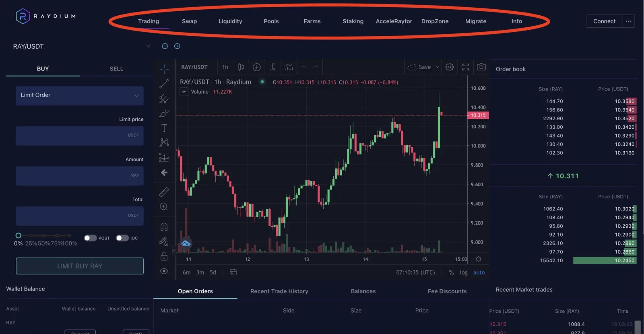Viewport: 644px width, 334px height.
Task: Open the Limit Order type dropdown
Action: click(x=80, y=95)
